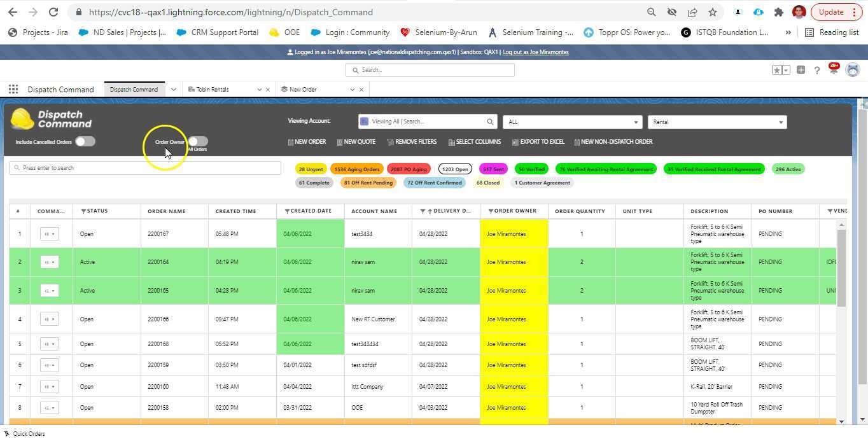
Task: Click Log out as Joe Miramontes link
Action: (535, 52)
